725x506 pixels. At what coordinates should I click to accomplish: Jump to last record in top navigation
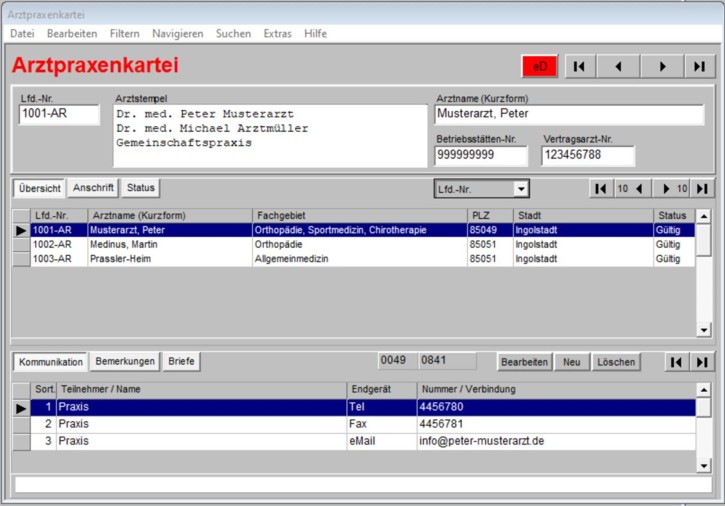[x=700, y=66]
